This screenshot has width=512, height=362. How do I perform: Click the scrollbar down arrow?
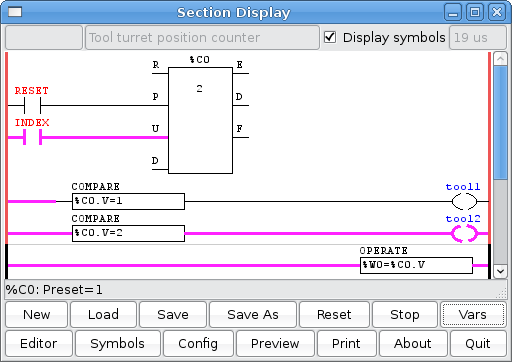500,271
